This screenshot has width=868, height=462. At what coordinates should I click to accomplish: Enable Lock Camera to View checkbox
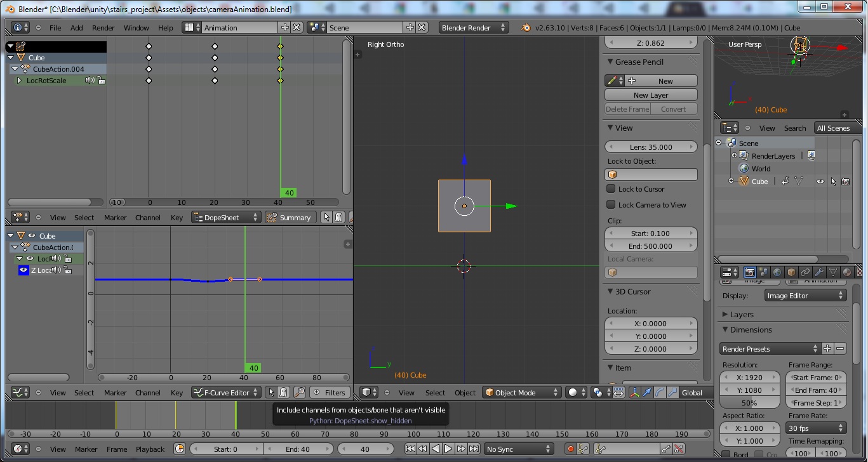611,204
